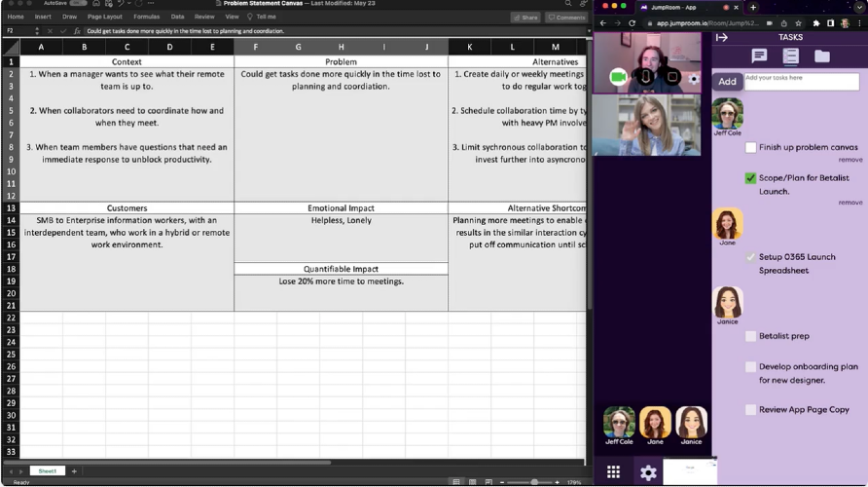Zoom out with the minus button

502,482
